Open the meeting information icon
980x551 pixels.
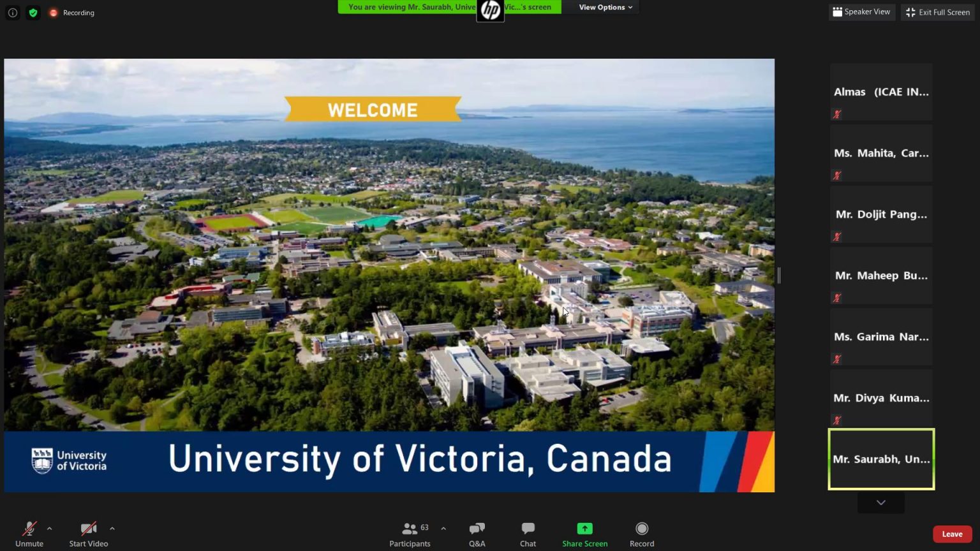point(13,13)
